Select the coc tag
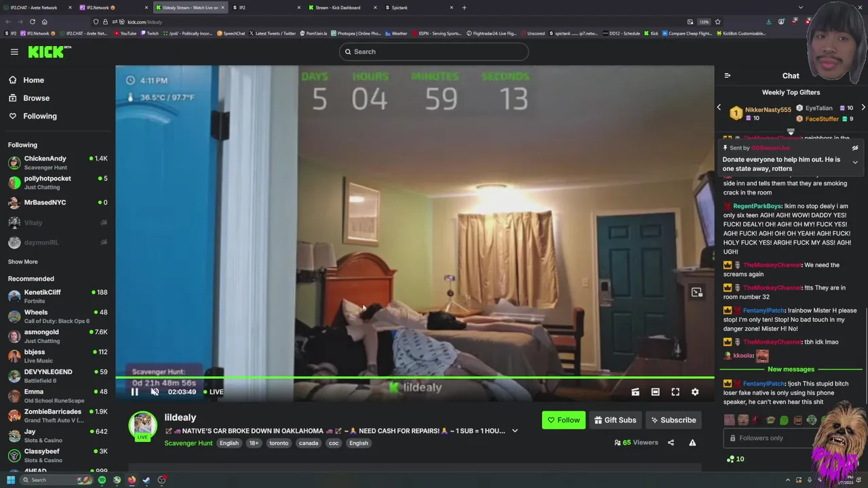 pos(334,443)
